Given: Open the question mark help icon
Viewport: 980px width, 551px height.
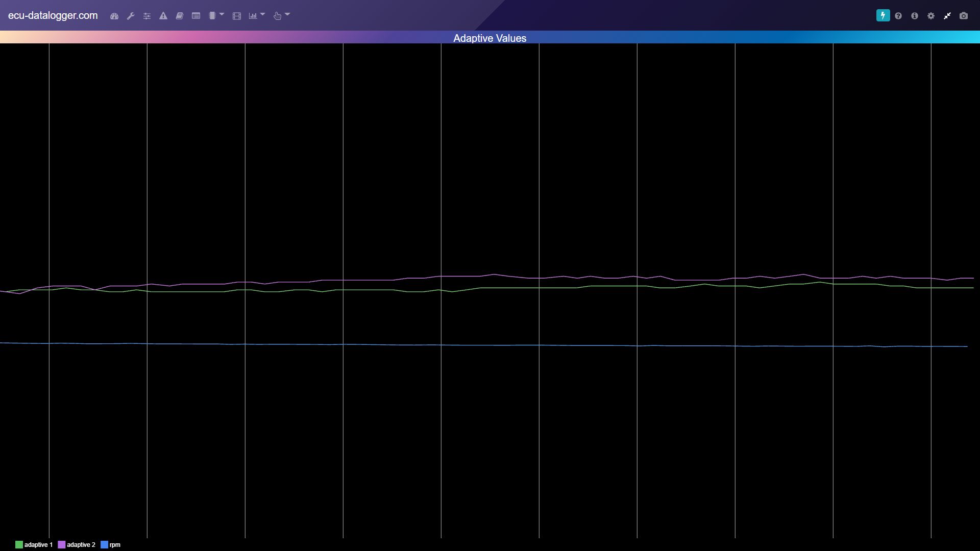Looking at the screenshot, I should [898, 16].
